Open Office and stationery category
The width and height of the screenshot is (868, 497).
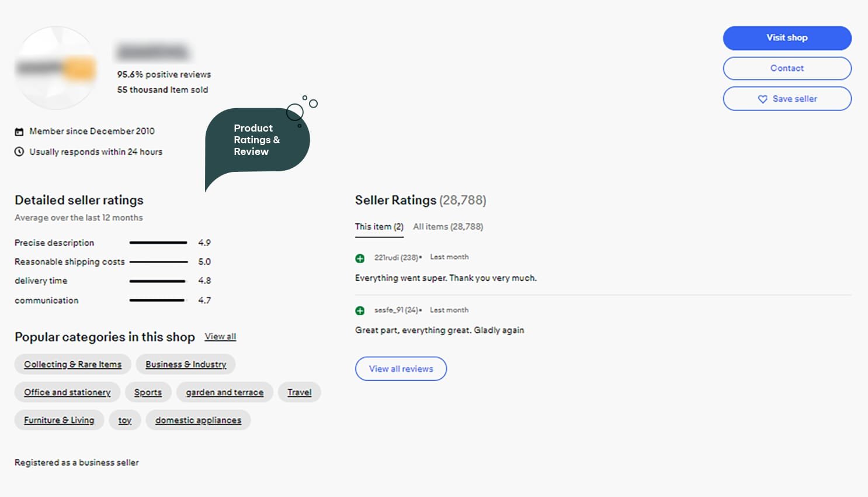67,392
